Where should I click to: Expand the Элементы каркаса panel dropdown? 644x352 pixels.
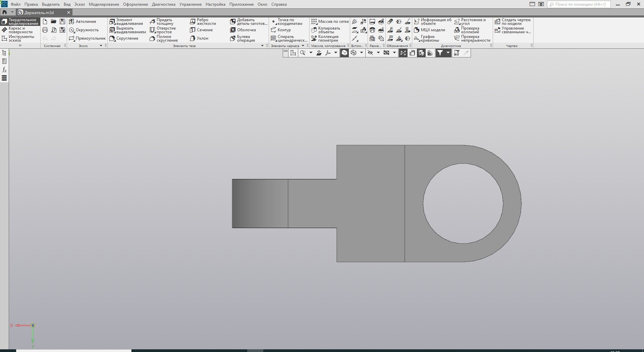[x=303, y=46]
